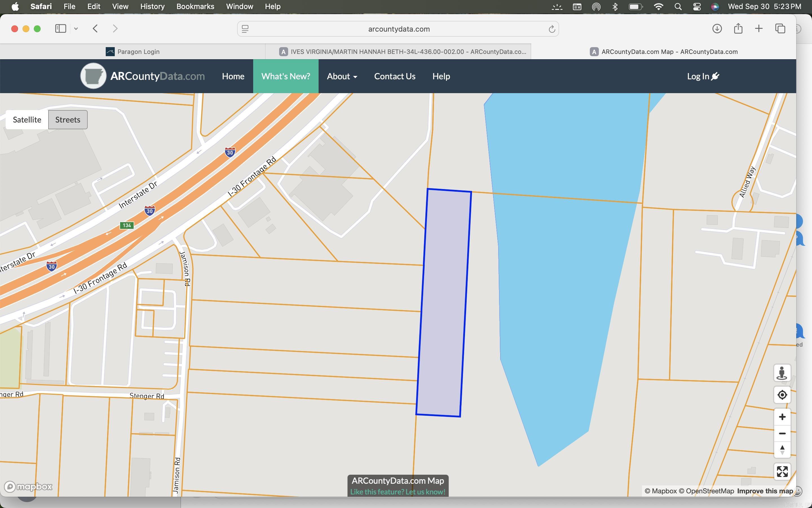This screenshot has width=812, height=508.
Task: Zoom in with the plus button
Action: coord(782,417)
